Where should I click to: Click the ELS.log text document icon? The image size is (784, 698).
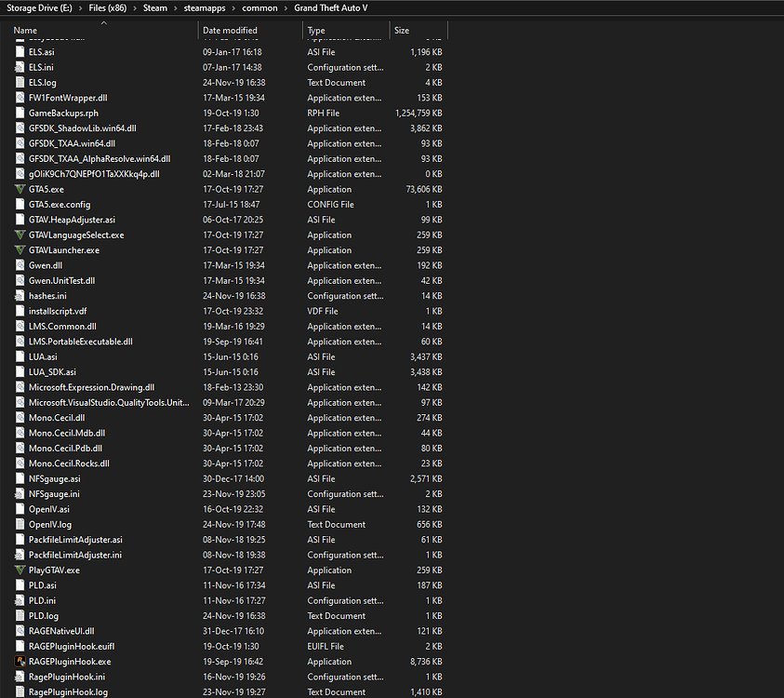pos(20,82)
